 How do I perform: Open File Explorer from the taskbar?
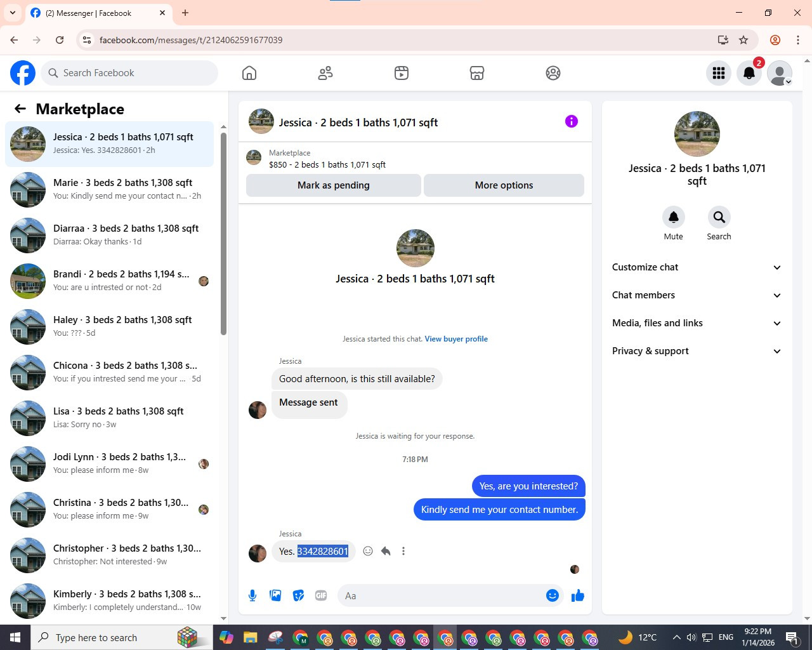pyautogui.click(x=250, y=637)
